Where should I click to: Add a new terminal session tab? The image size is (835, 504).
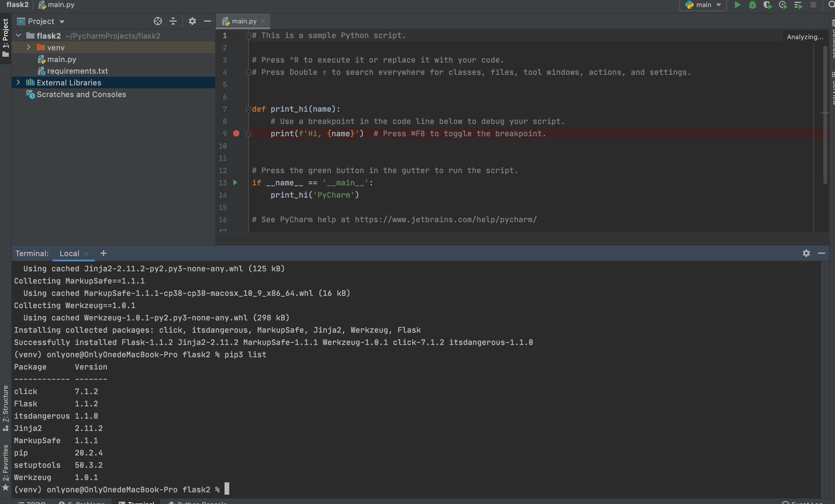[x=103, y=253]
